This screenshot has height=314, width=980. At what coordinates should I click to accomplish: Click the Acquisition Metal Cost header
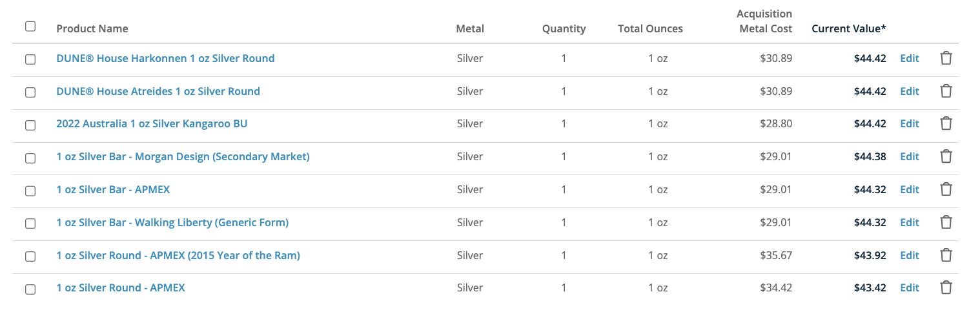pyautogui.click(x=764, y=21)
